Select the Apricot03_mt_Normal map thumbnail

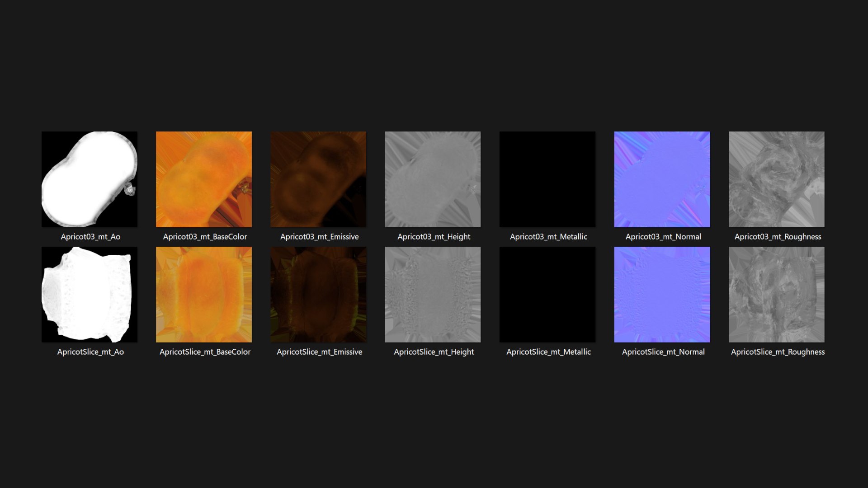click(x=662, y=179)
